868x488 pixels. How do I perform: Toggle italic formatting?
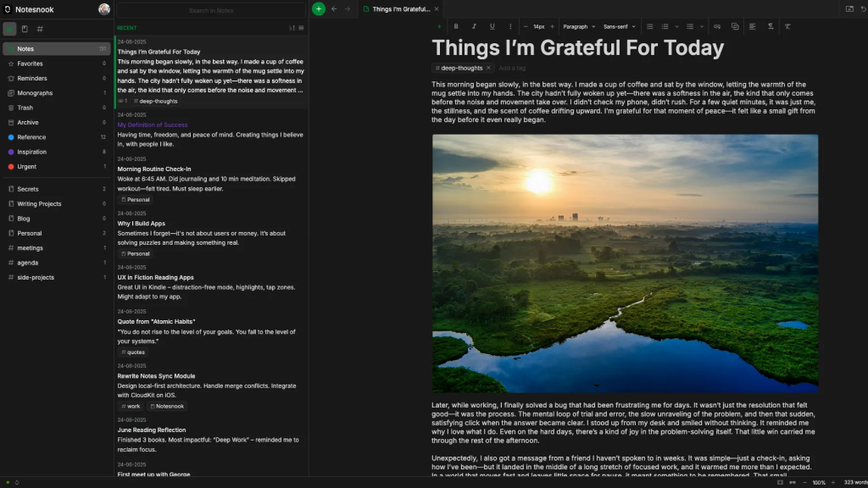click(x=474, y=26)
